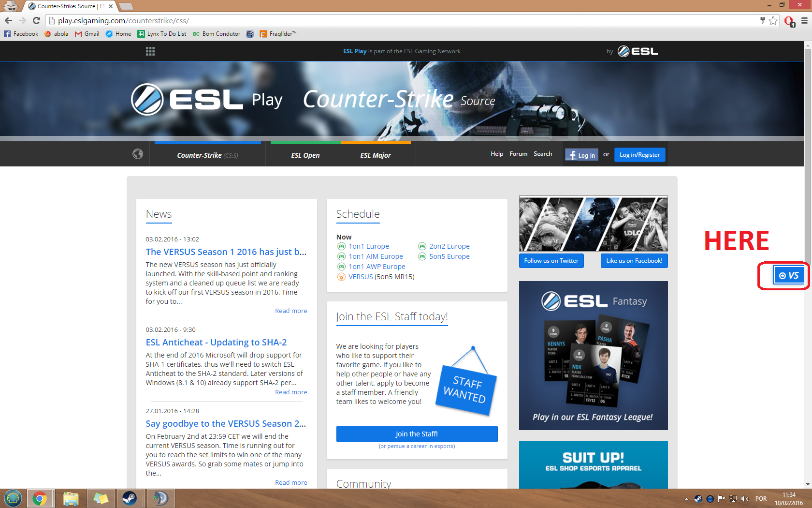
Task: Open the Home bookmark
Action: [118, 34]
